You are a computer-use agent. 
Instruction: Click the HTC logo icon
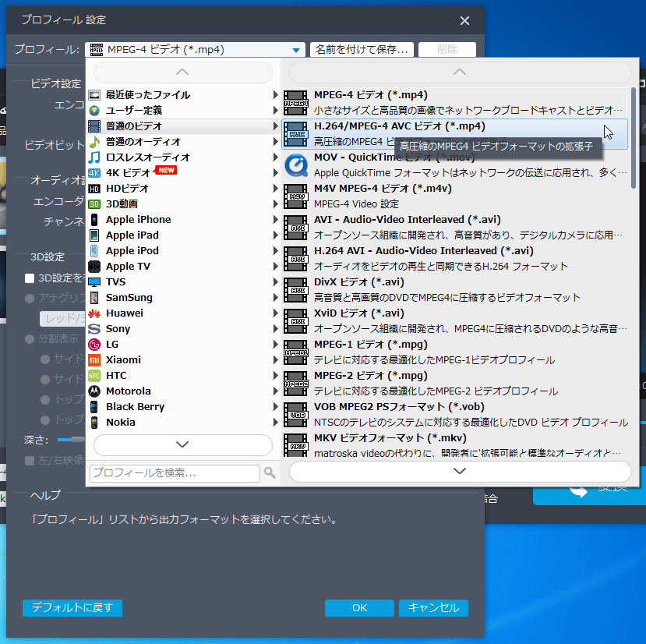pos(94,376)
